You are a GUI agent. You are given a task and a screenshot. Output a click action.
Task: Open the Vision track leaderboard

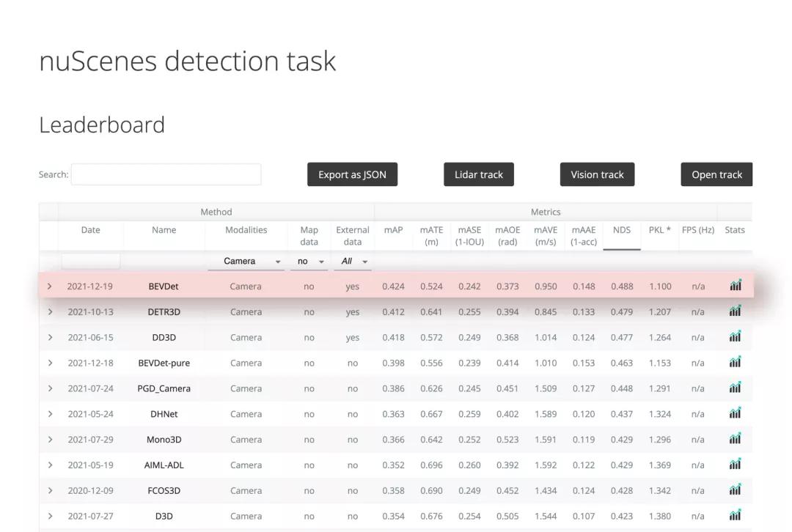(x=597, y=174)
